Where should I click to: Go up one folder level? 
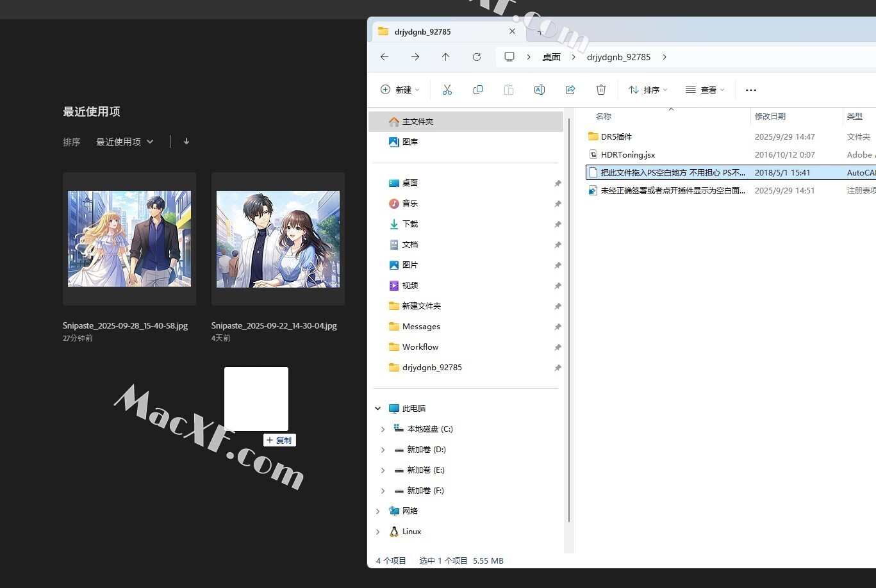coord(446,57)
